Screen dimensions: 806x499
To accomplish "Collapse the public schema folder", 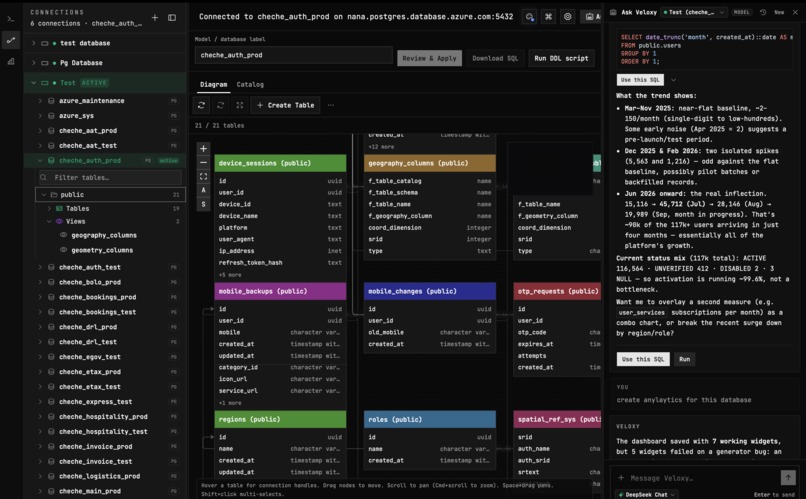I will tap(44, 195).
